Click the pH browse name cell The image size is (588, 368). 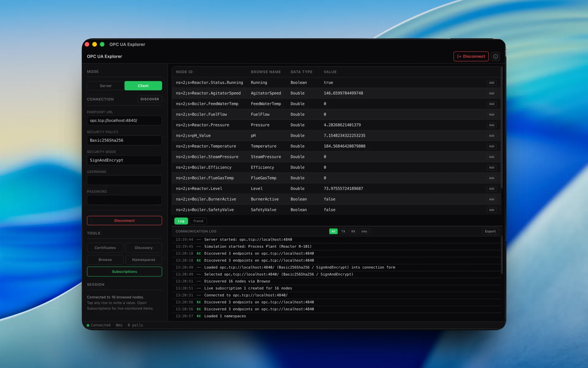253,136
